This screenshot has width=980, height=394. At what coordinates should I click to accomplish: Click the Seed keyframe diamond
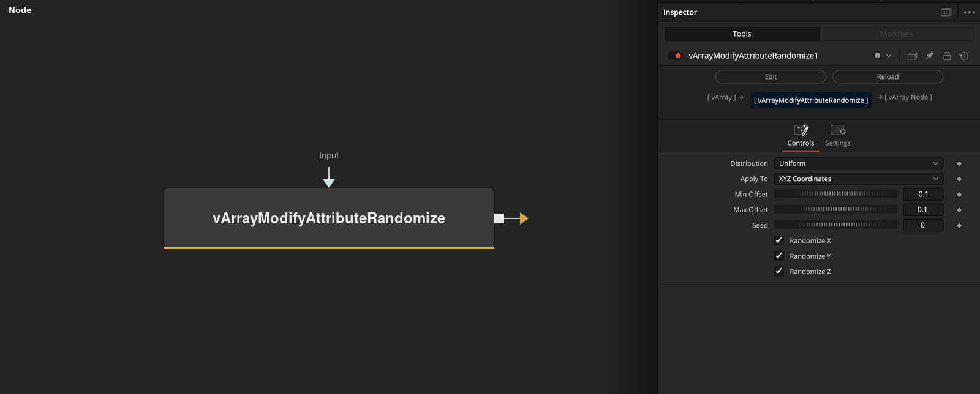(959, 225)
